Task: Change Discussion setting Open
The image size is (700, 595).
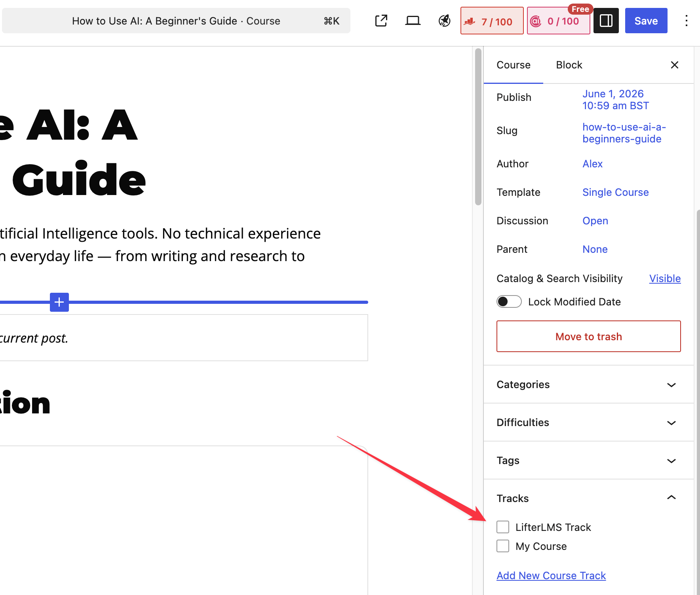Action: click(595, 221)
